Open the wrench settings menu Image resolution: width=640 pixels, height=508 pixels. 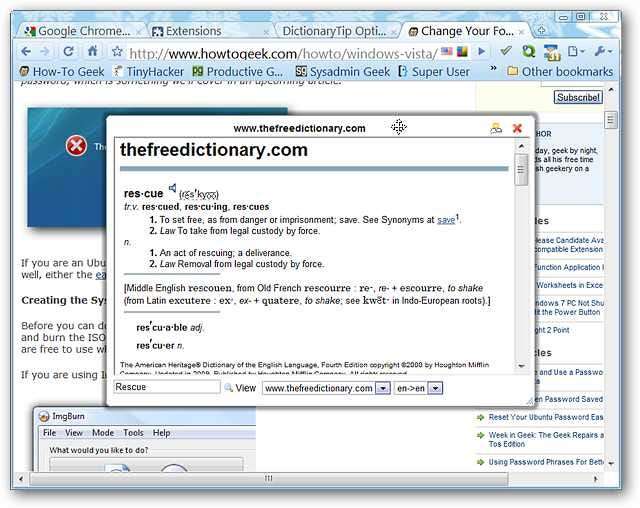(602, 51)
